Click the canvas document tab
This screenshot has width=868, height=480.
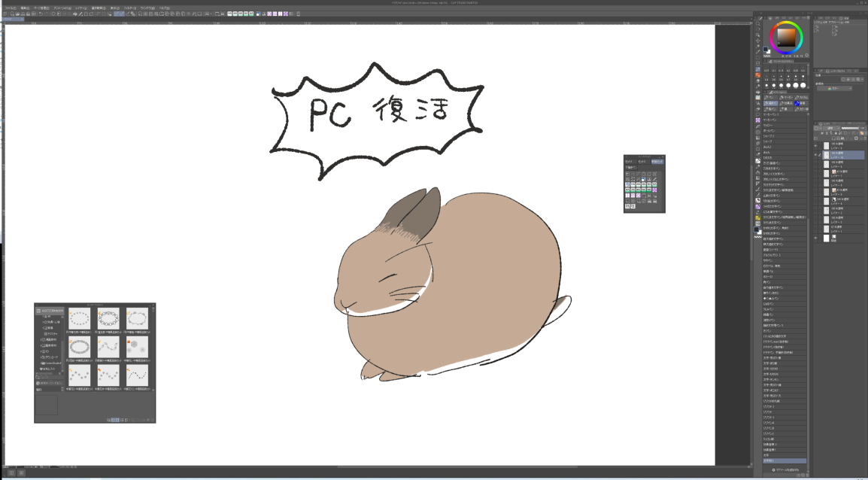pos(12,20)
